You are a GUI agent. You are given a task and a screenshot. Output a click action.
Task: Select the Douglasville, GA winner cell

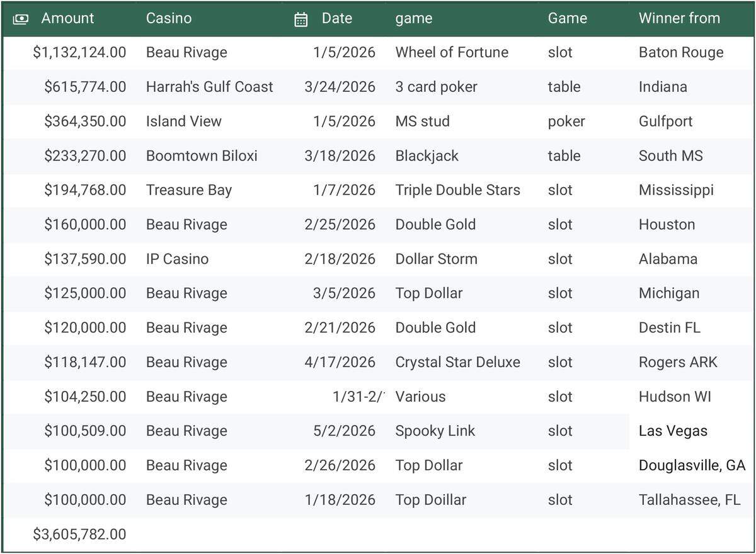coord(692,465)
